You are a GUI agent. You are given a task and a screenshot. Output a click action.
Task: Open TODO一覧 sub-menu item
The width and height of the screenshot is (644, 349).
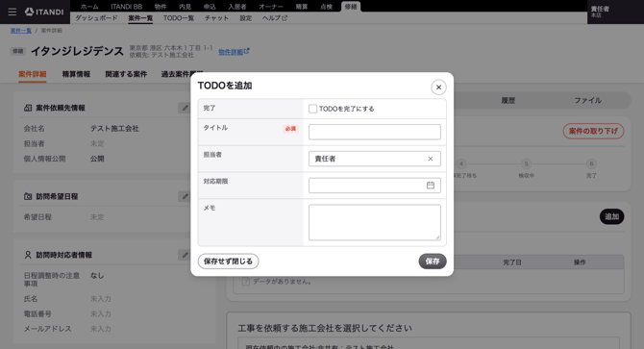click(x=178, y=18)
